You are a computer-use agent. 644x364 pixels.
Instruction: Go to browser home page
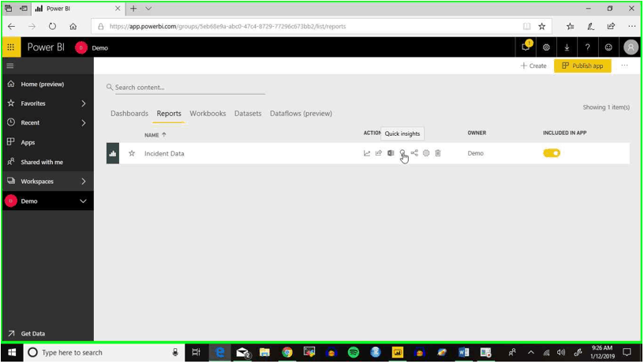[x=73, y=26]
